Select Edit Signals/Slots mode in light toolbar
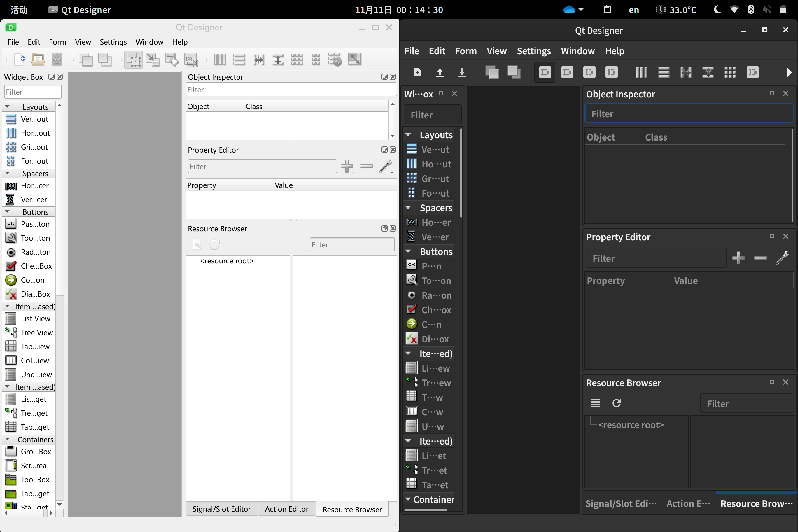Image resolution: width=798 pixels, height=532 pixels. click(x=153, y=60)
